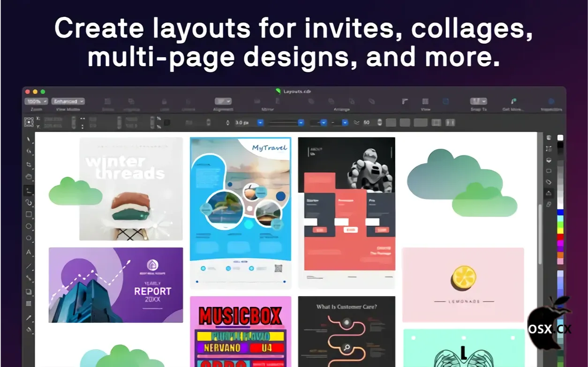The height and width of the screenshot is (367, 588).
Task: Select the Interactive Fill bucket tool
Action: pyautogui.click(x=29, y=329)
